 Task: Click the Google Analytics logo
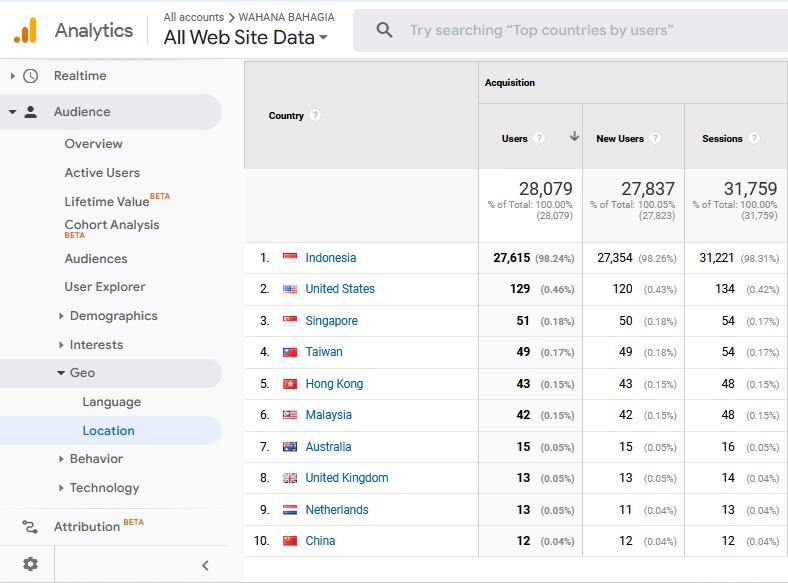tap(26, 30)
